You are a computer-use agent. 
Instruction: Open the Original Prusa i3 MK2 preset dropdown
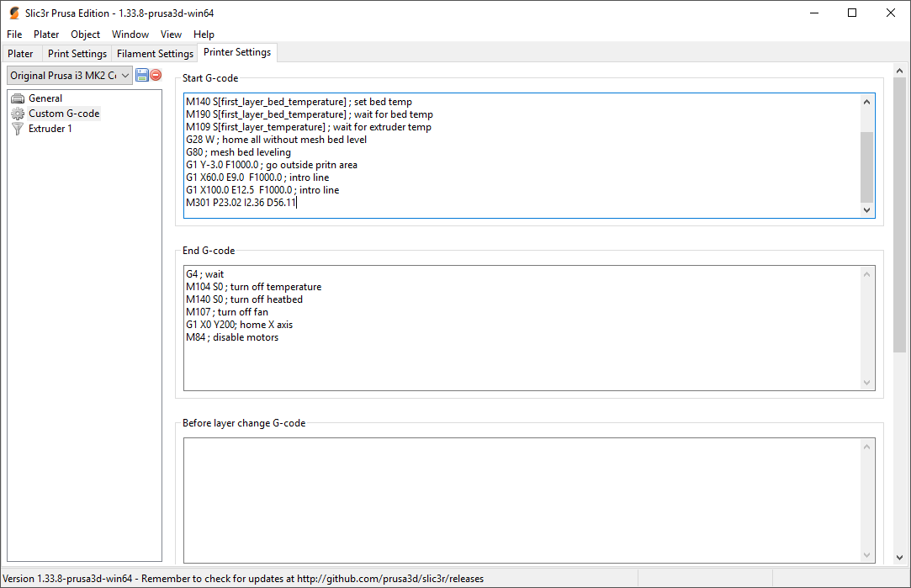point(70,76)
